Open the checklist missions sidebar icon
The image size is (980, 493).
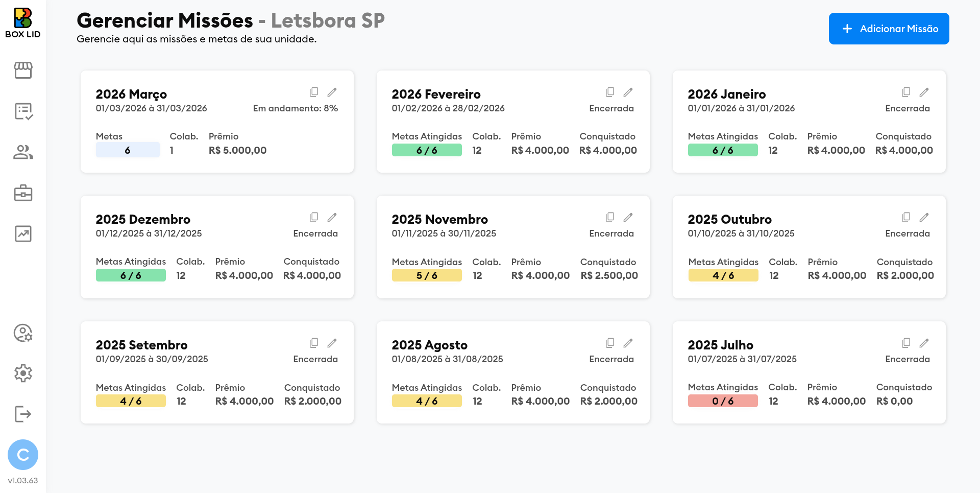pyautogui.click(x=23, y=111)
